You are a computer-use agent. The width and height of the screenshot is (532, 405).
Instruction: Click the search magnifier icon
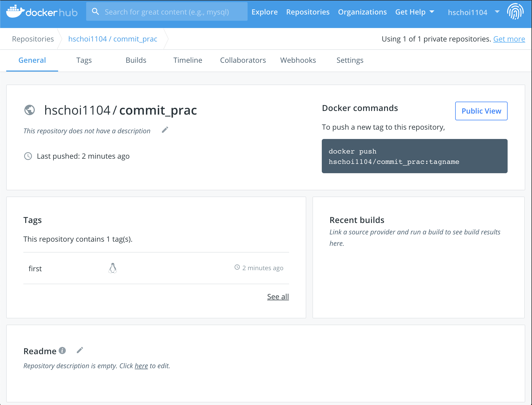pos(96,11)
